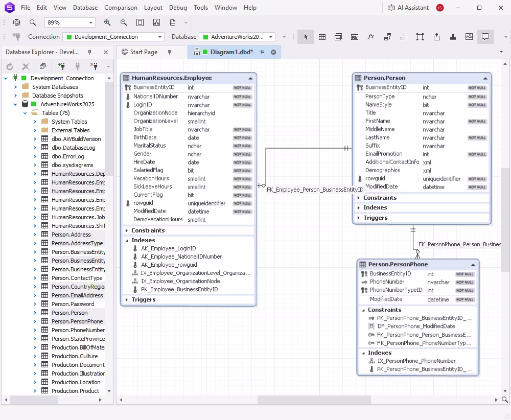Click the Zoom In magnifier
This screenshot has width=511, height=420.
pyautogui.click(x=107, y=22)
